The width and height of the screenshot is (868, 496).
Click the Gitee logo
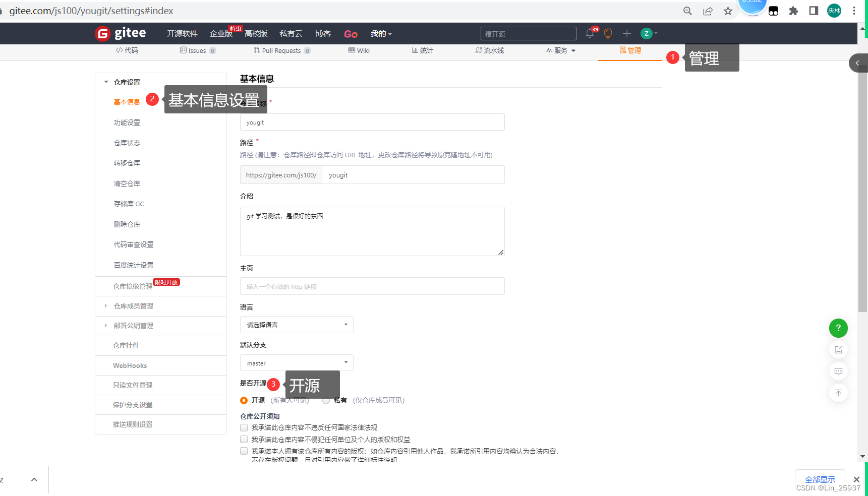(x=121, y=33)
